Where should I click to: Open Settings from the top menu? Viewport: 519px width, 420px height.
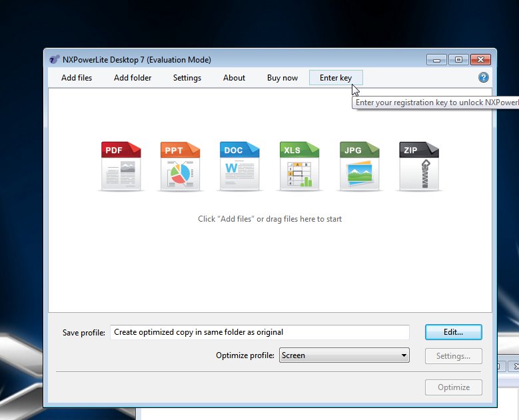(187, 78)
